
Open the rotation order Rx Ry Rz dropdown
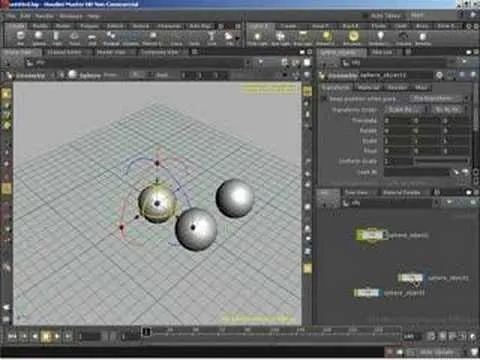tap(448, 109)
